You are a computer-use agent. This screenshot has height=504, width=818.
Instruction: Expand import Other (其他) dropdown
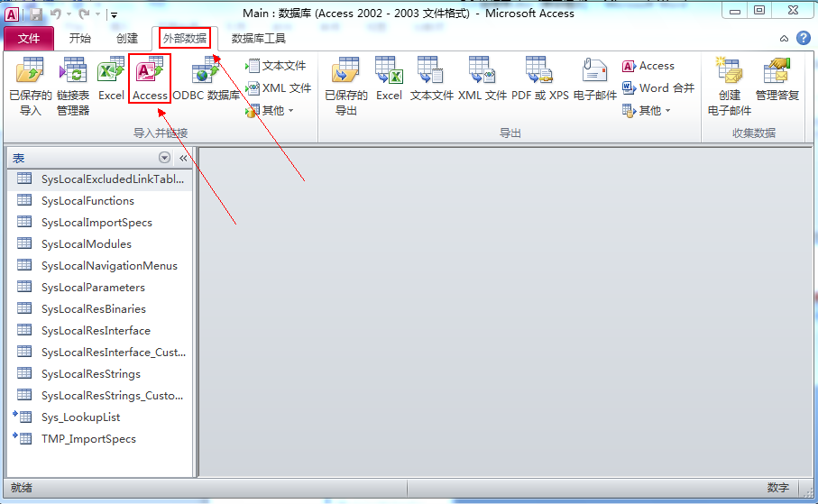(270, 111)
